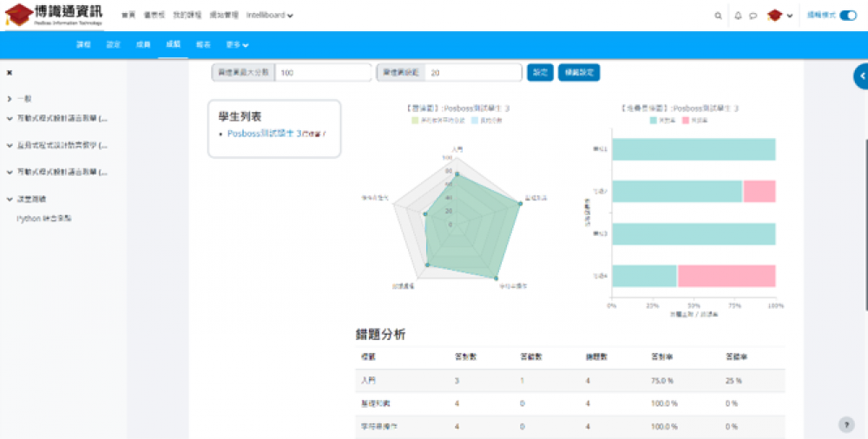Toggle the edit mode switch

(847, 15)
